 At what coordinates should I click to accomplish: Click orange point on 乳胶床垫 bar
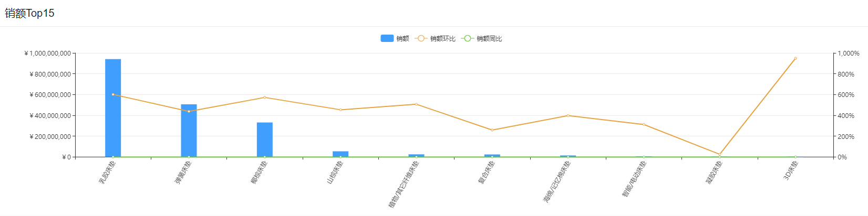click(113, 94)
